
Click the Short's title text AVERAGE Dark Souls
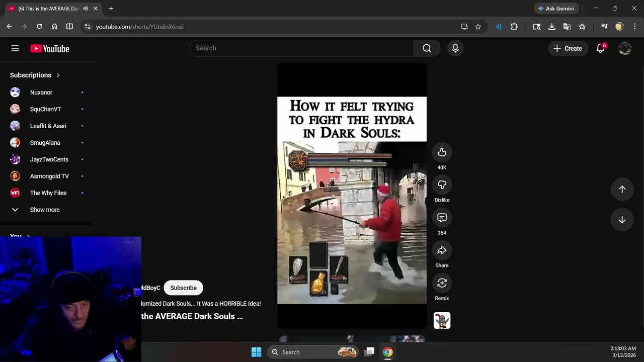(192, 316)
